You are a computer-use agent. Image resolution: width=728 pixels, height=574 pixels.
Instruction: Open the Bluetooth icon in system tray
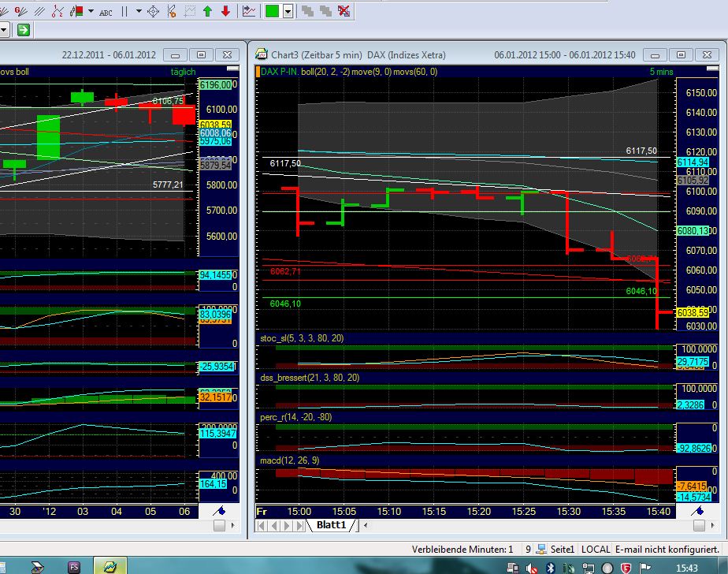tap(550, 568)
